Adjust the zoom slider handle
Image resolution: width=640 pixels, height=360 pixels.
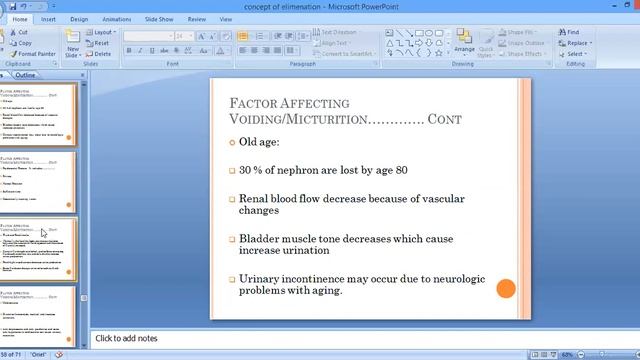pos(602,355)
